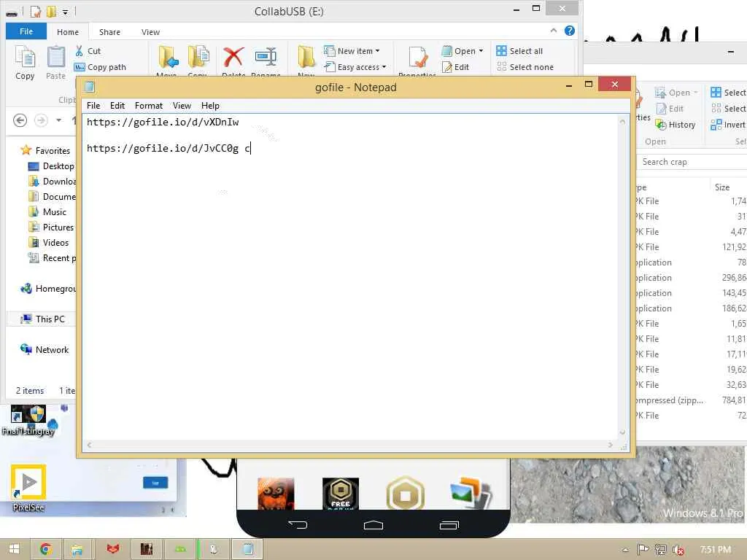Click Search crap box in background explorer

click(x=692, y=162)
